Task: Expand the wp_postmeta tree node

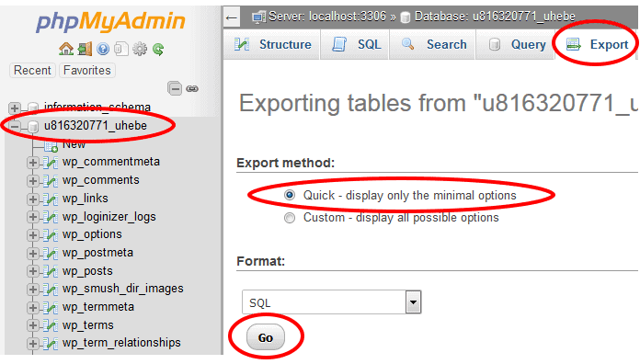Action: point(33,254)
